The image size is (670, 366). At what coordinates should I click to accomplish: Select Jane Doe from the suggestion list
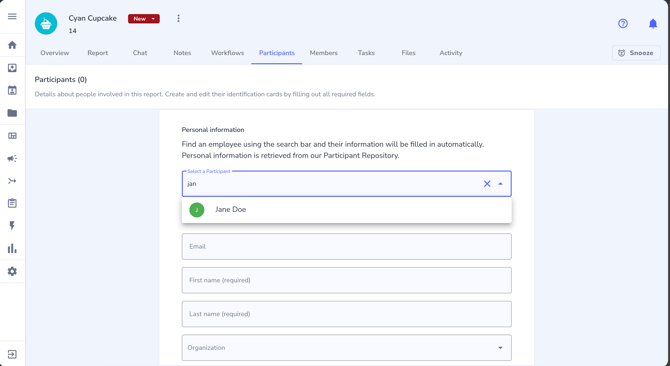[347, 210]
